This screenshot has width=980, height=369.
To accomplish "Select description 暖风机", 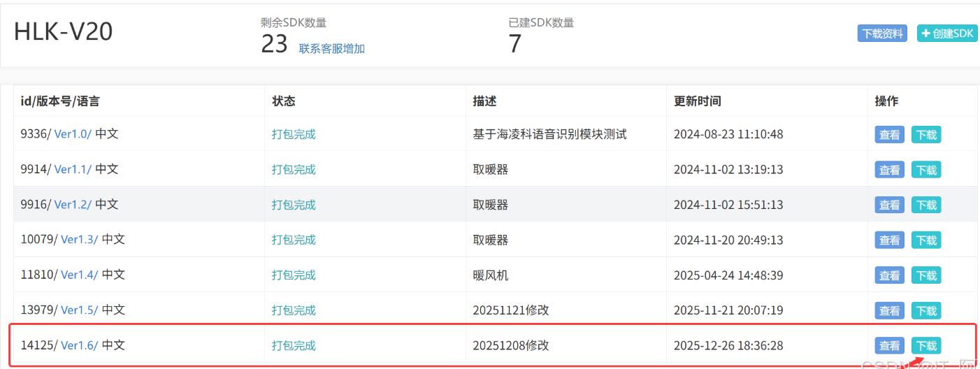I will pyautogui.click(x=491, y=275).
